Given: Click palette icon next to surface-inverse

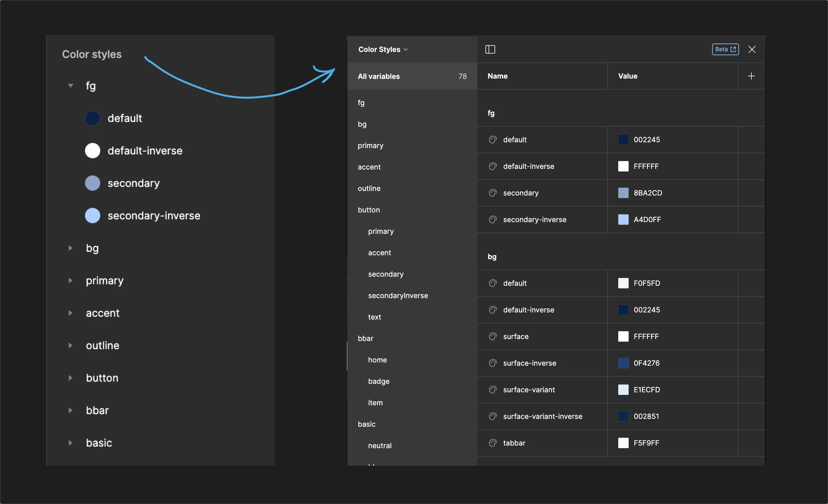Looking at the screenshot, I should click(493, 363).
